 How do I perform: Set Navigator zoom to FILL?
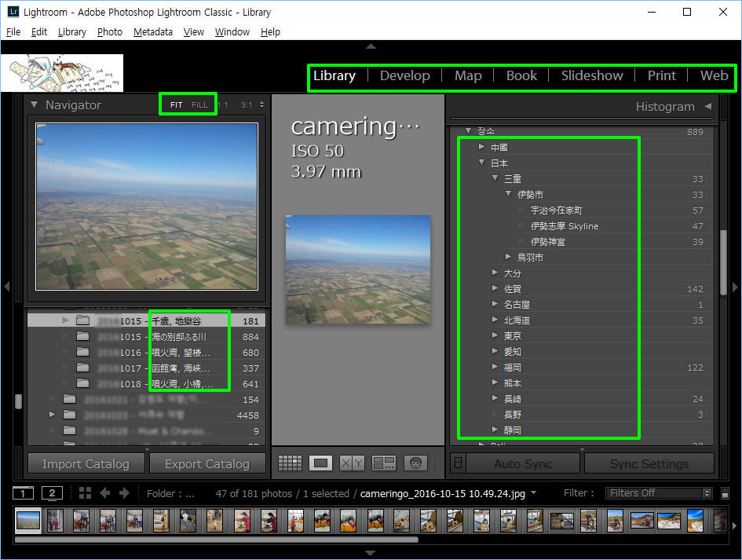tap(199, 104)
